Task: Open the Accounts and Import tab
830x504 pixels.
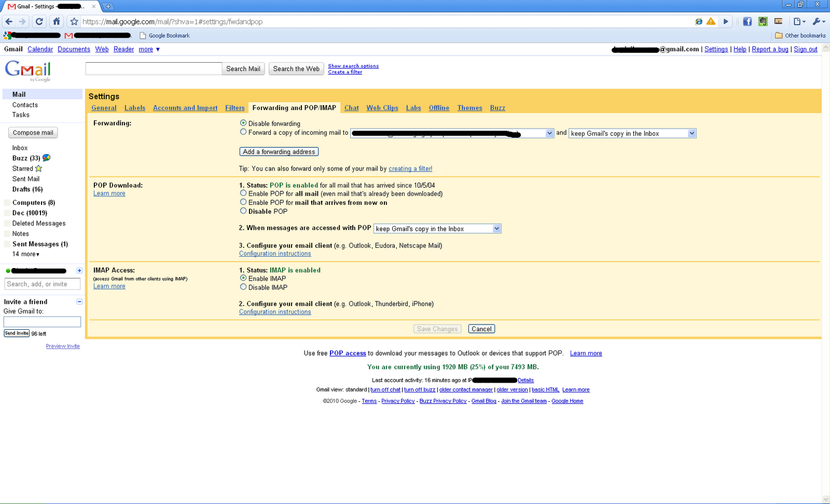Action: click(x=185, y=108)
